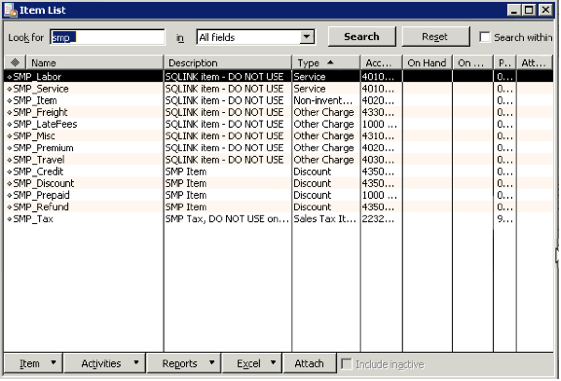Open the Excel dropdown menu button
This screenshot has width=561, height=381.
click(252, 363)
